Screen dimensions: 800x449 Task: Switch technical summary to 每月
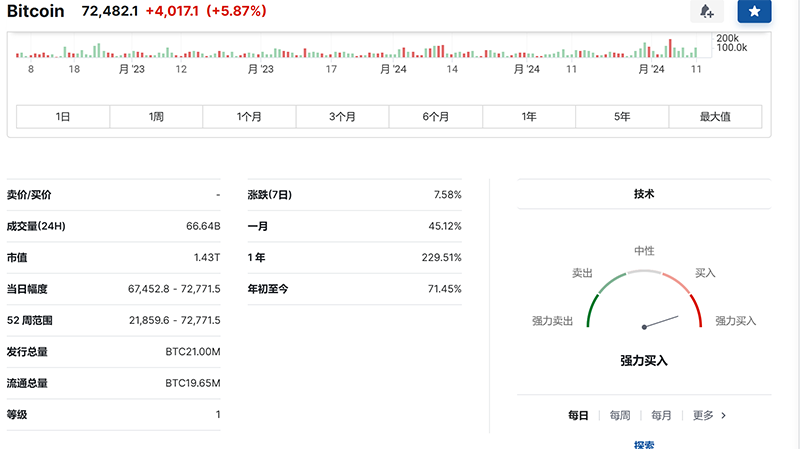point(661,415)
